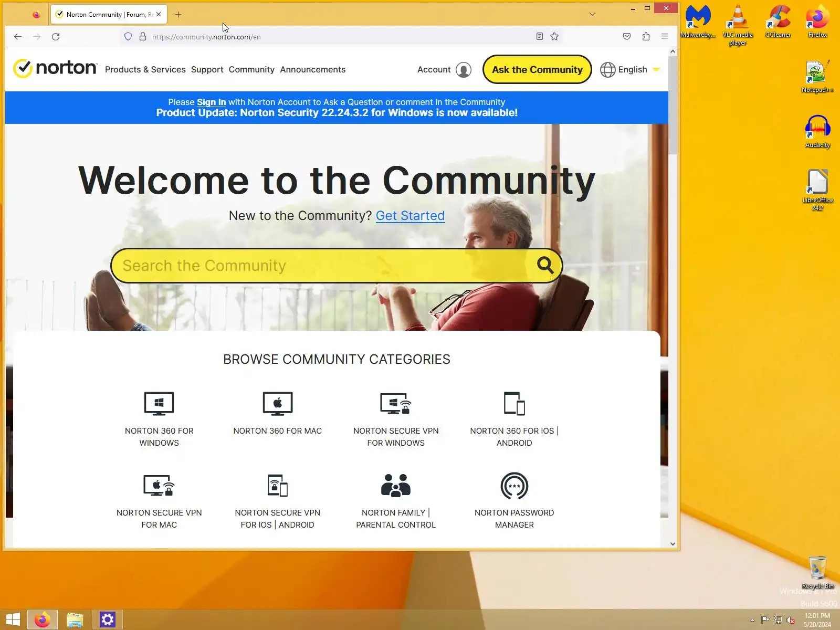Open the taskbar clock showing 12:01 PM
Image resolution: width=840 pixels, height=630 pixels.
[817, 620]
